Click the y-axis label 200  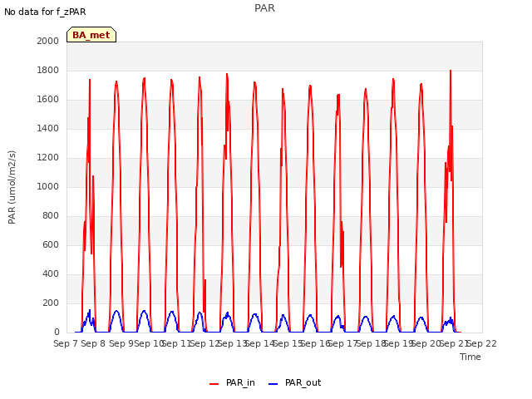[x=51, y=303]
